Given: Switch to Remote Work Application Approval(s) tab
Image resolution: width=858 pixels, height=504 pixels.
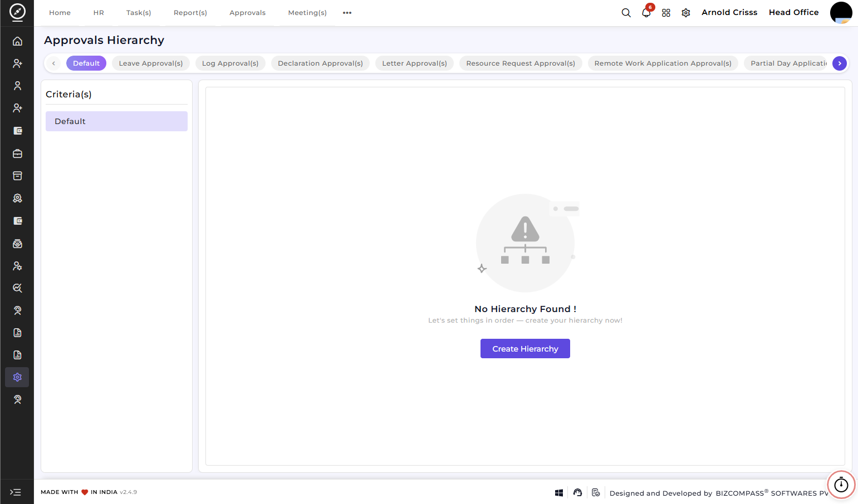Looking at the screenshot, I should (663, 63).
